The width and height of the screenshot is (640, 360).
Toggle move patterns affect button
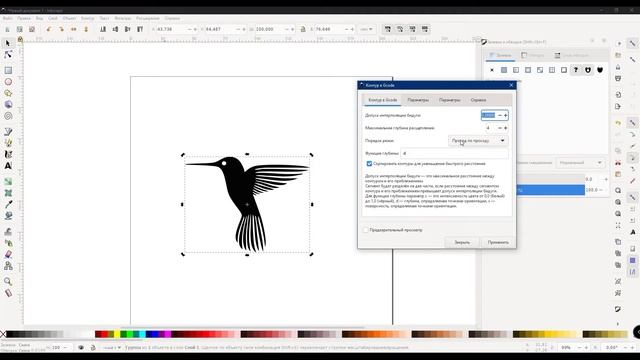425,29
